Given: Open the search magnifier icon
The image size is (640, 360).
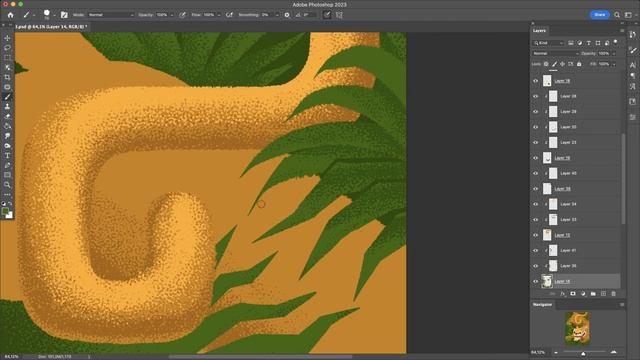Looking at the screenshot, I should [x=617, y=15].
